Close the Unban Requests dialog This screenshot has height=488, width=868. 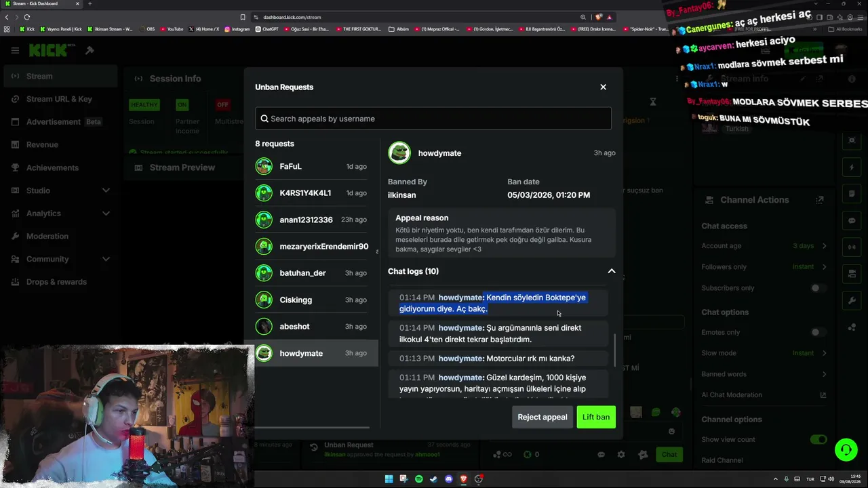tap(603, 87)
